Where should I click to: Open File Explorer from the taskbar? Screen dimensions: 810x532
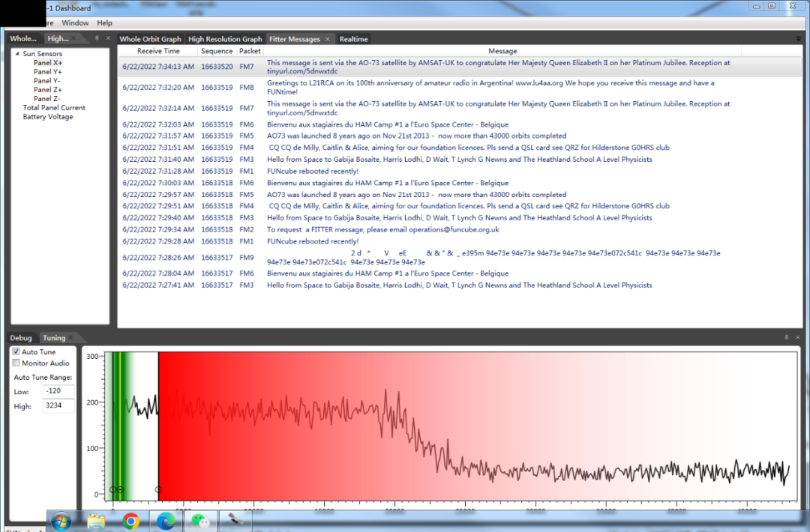click(96, 522)
